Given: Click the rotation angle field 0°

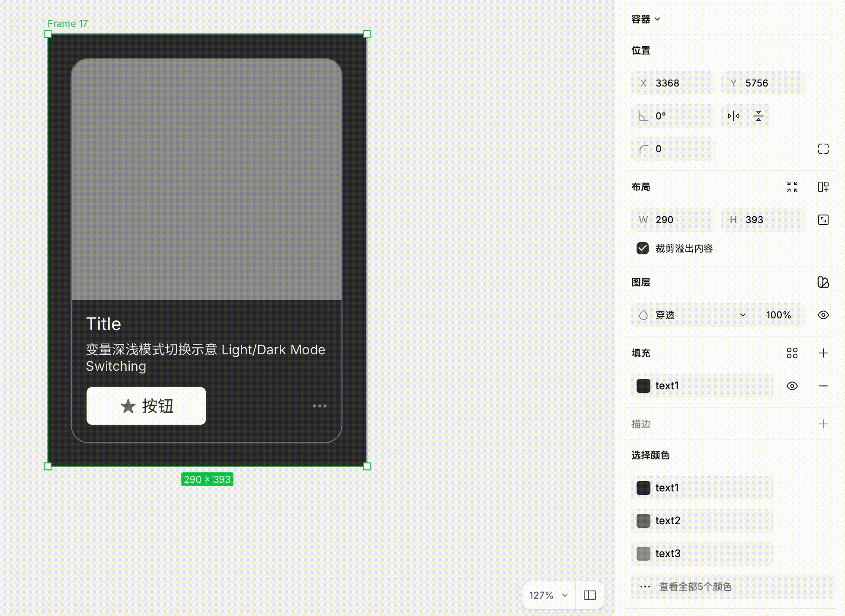Looking at the screenshot, I should point(672,116).
